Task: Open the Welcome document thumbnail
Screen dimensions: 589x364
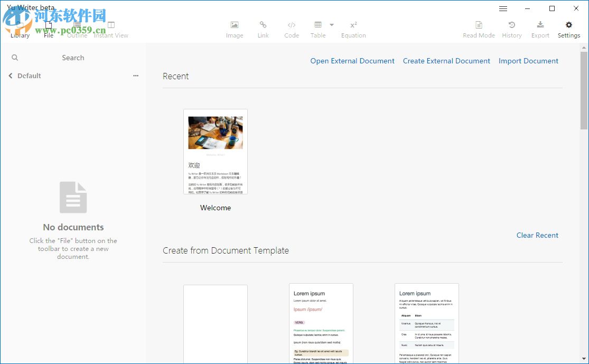Action: click(x=215, y=152)
